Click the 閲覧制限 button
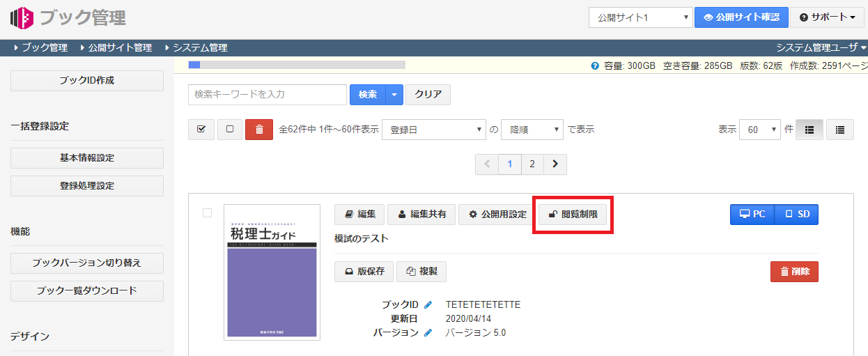This screenshot has width=868, height=356. click(573, 215)
